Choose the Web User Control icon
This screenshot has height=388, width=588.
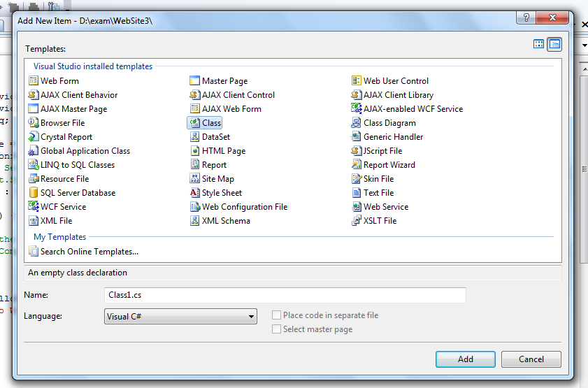click(357, 80)
